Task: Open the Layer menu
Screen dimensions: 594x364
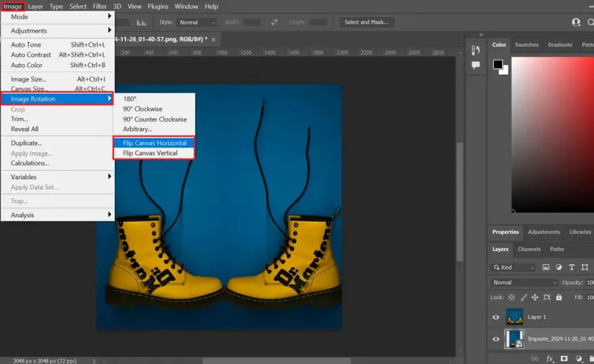Action: 35,7
